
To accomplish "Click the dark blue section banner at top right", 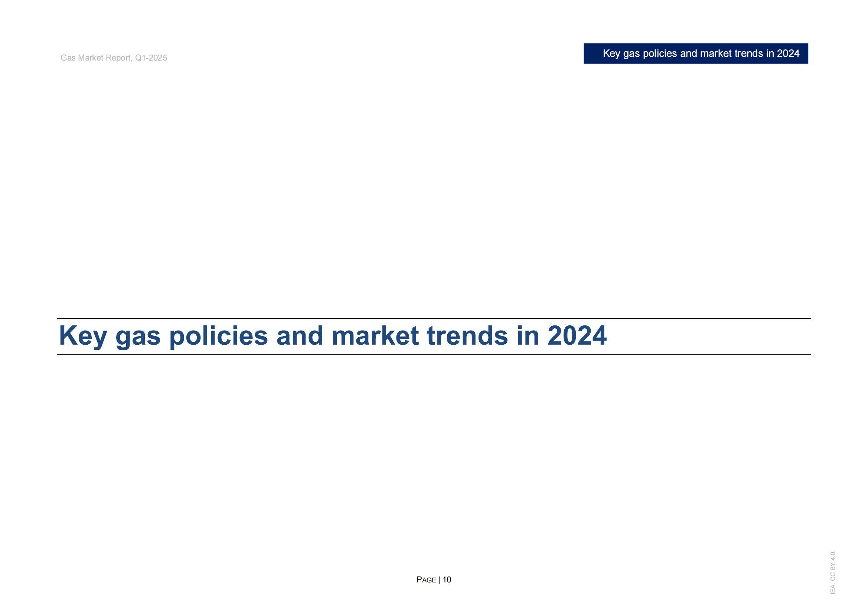I will (696, 53).
